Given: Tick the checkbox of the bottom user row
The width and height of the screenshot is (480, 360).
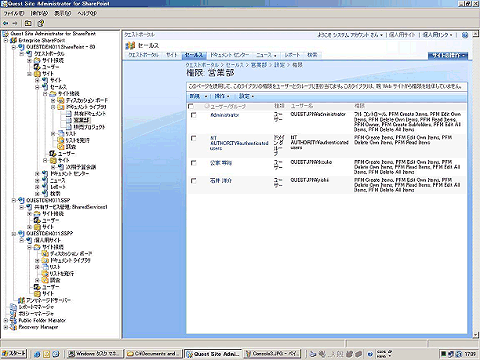Looking at the screenshot, I should (193, 180).
